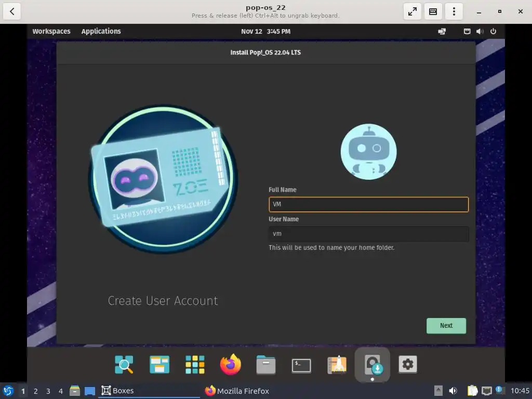Launch Terminal from the dock

point(301,365)
